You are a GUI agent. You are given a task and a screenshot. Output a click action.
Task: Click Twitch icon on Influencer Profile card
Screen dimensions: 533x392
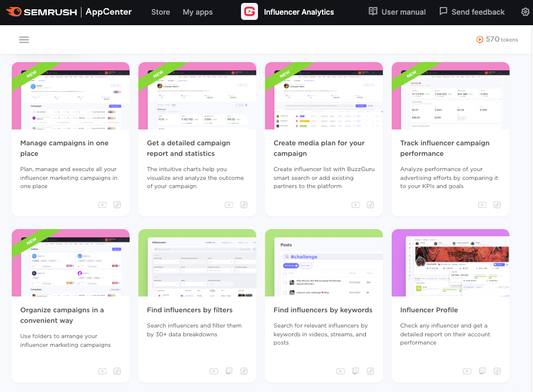483,371
